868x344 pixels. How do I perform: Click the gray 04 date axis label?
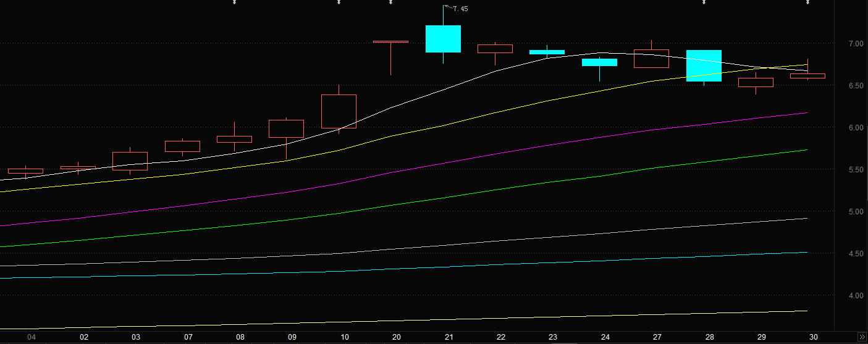tap(32, 337)
